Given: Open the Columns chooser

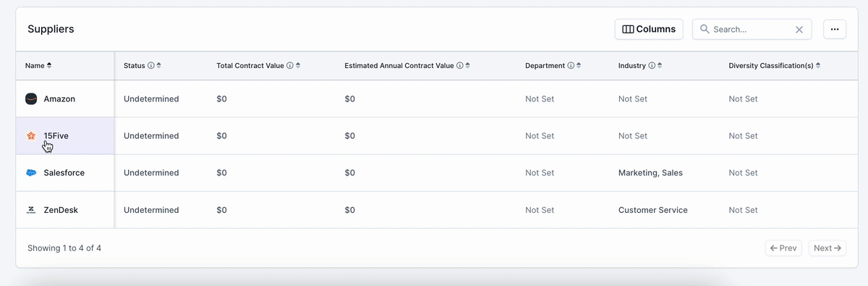Looking at the screenshot, I should tap(649, 29).
